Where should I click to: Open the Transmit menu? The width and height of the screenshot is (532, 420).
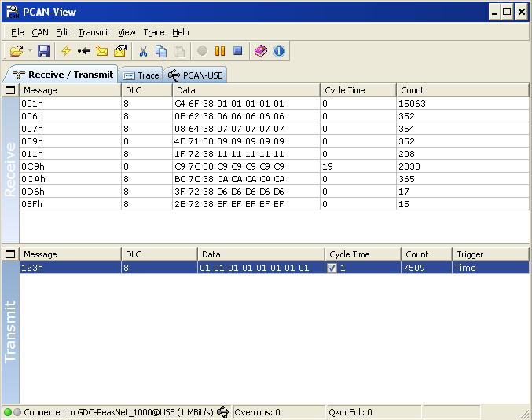click(94, 32)
